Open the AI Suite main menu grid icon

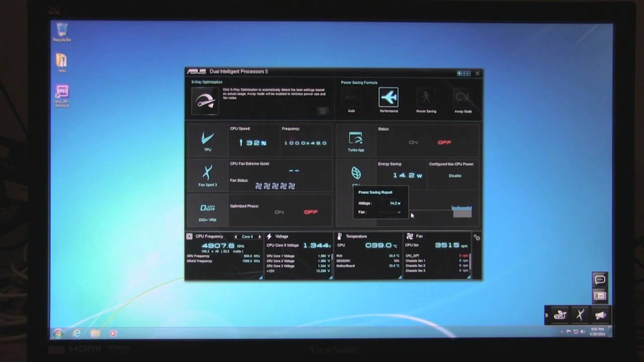(x=463, y=73)
